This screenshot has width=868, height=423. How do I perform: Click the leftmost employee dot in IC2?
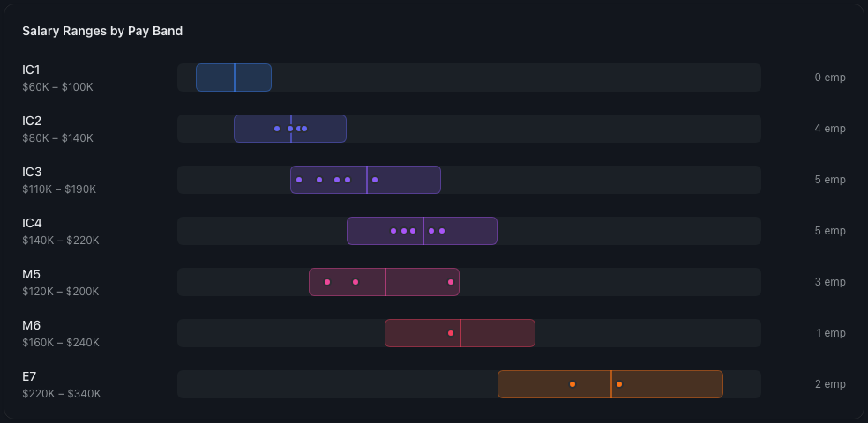click(x=277, y=129)
